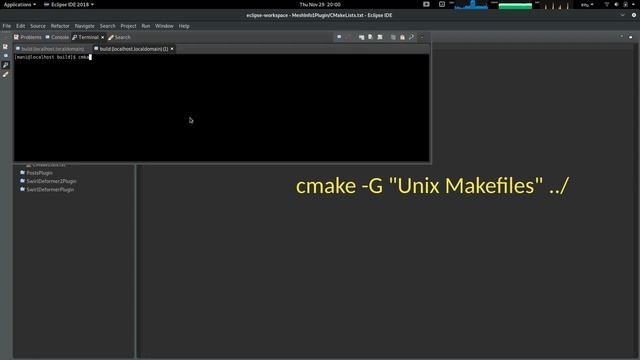Open the Search menu

108,26
